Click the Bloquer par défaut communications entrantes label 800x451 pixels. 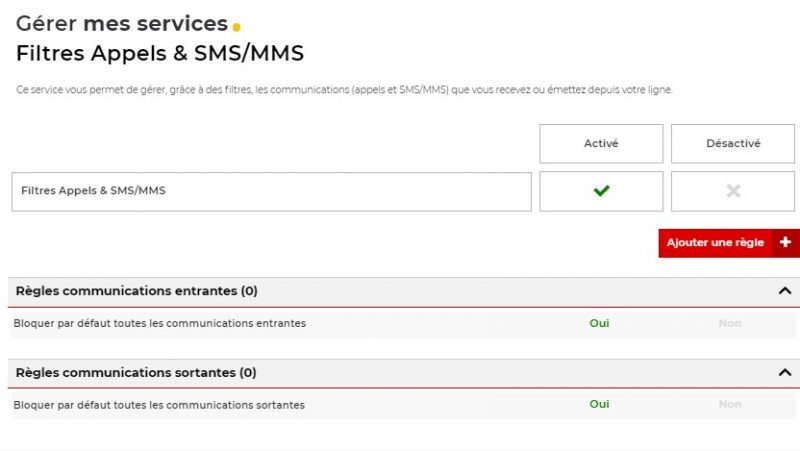point(160,323)
